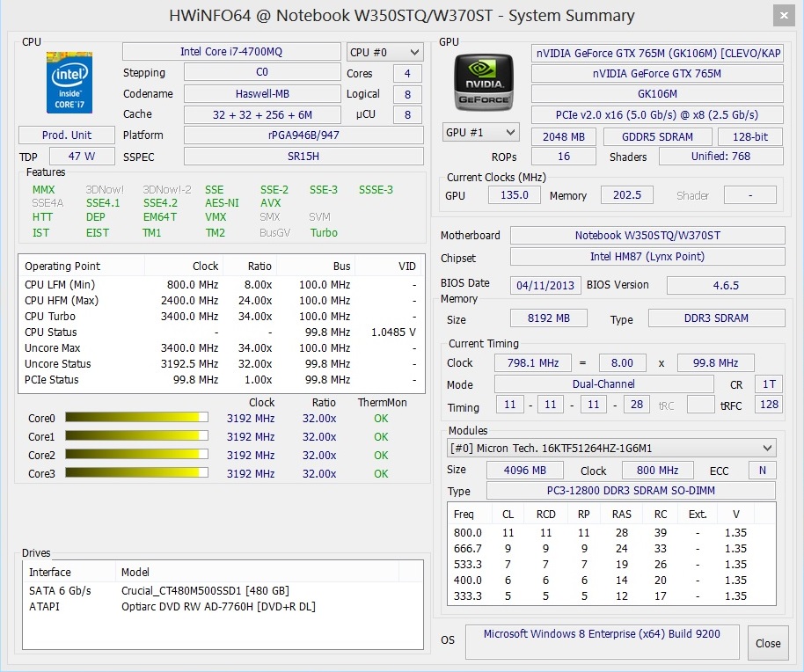804x672 pixels.
Task: Click the cache field 32 + 32 + 256 + 6M
Action: tap(262, 115)
